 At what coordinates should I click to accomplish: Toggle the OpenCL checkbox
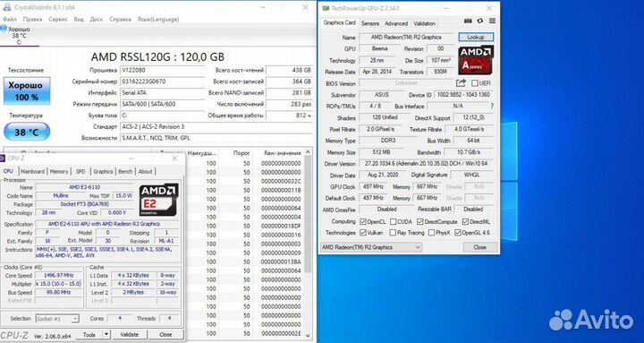[362, 222]
